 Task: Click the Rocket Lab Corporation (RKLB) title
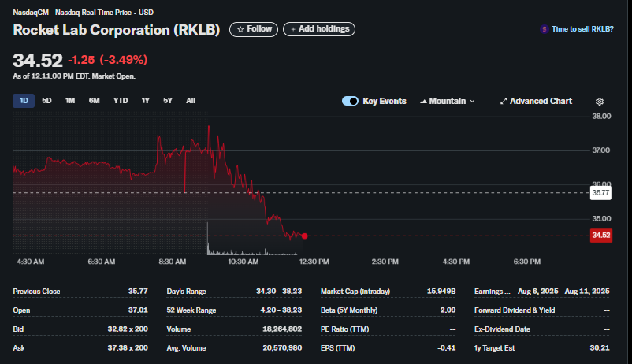117,30
